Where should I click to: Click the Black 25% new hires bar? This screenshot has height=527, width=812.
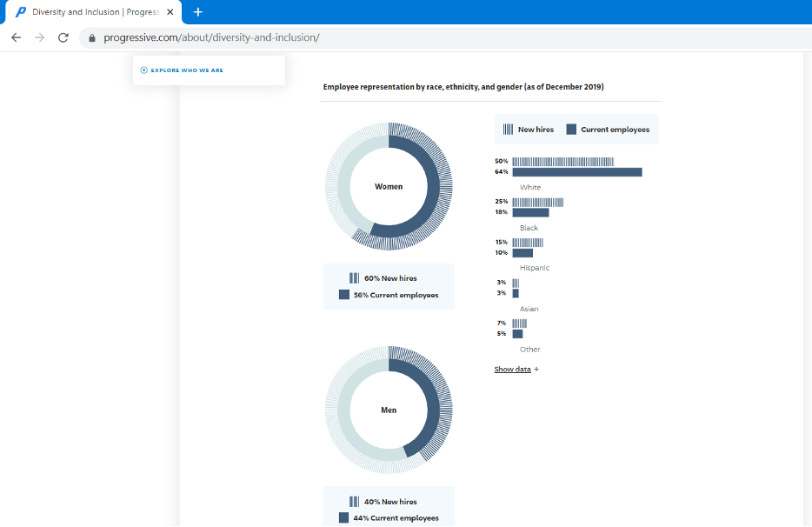point(538,202)
